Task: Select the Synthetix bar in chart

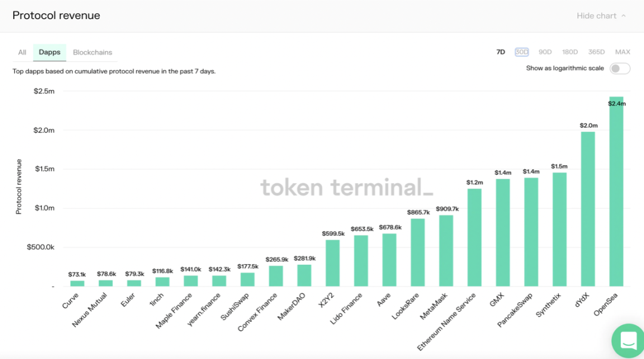Action: (x=559, y=229)
